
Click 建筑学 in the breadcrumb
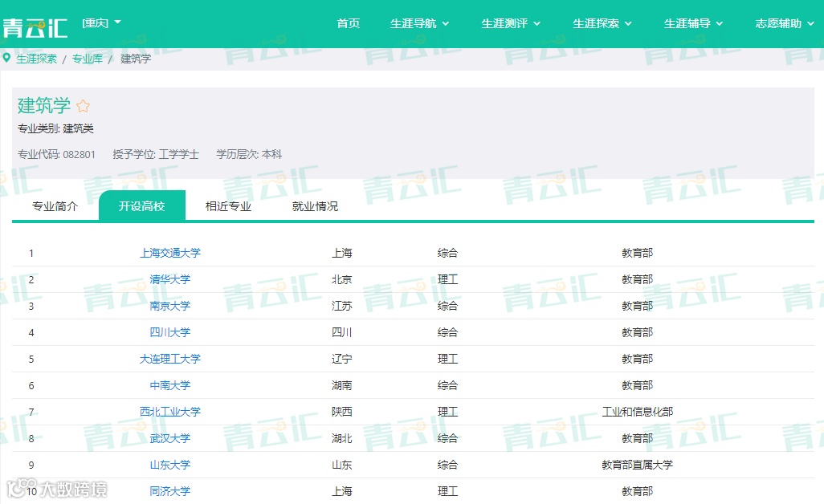(136, 59)
